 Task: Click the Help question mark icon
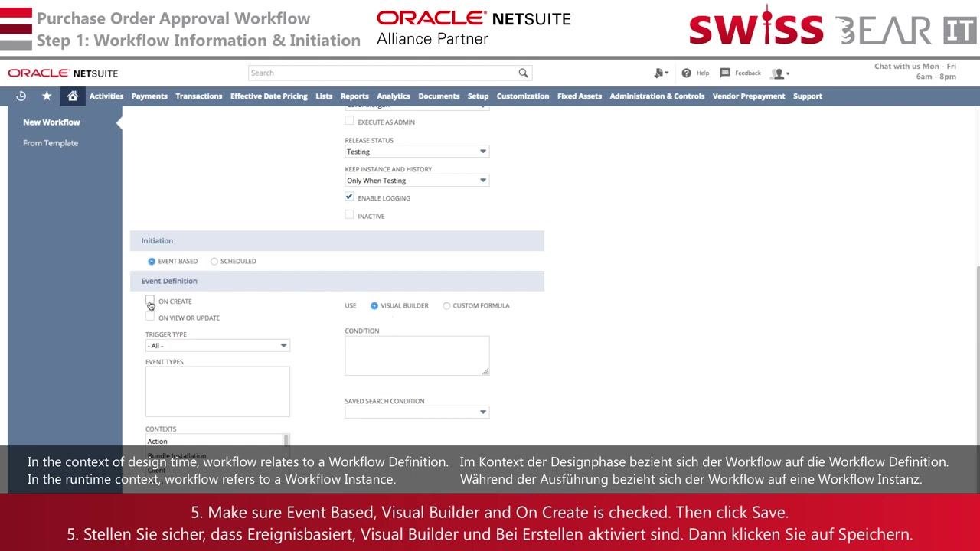click(686, 73)
